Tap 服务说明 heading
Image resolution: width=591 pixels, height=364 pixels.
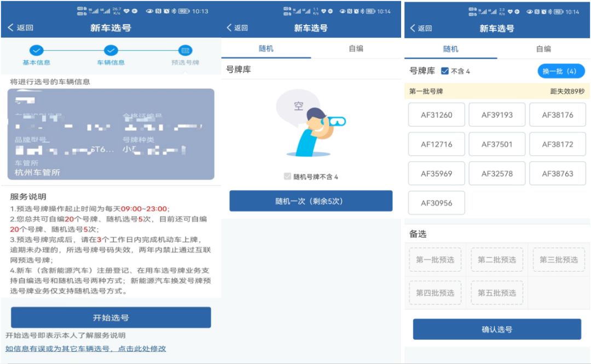pos(28,197)
